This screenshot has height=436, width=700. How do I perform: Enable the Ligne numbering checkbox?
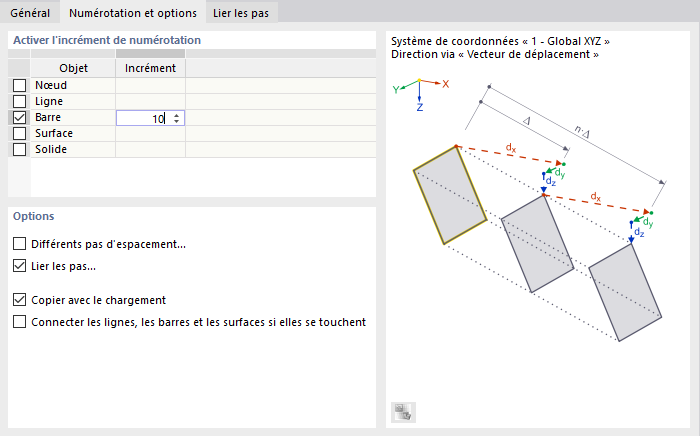click(19, 101)
